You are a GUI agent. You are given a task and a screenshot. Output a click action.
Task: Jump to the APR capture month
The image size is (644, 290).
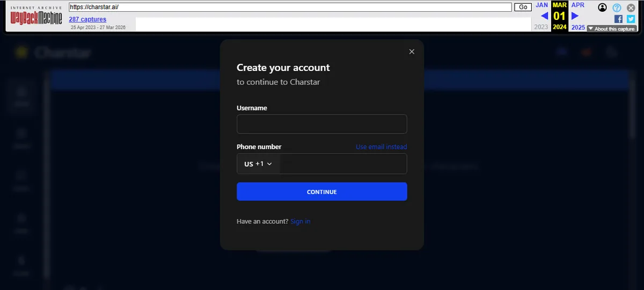point(578,5)
